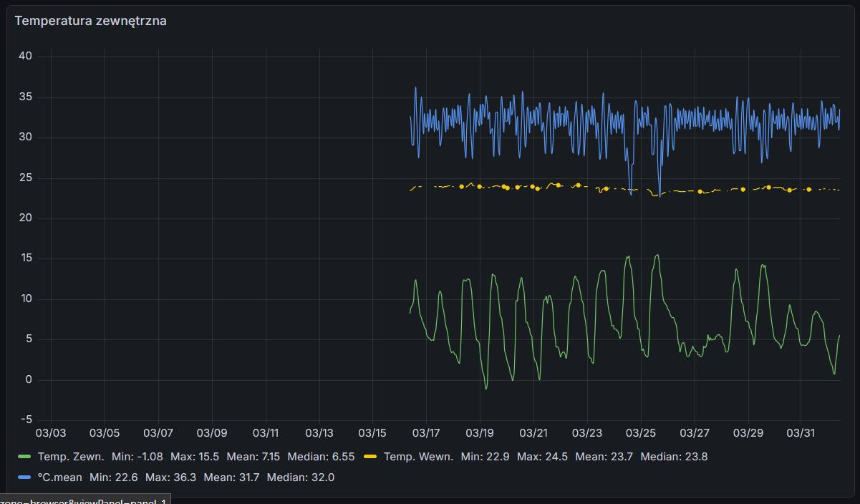Toggle the °C.mean series legend label
The width and height of the screenshot is (860, 504).
tap(59, 477)
